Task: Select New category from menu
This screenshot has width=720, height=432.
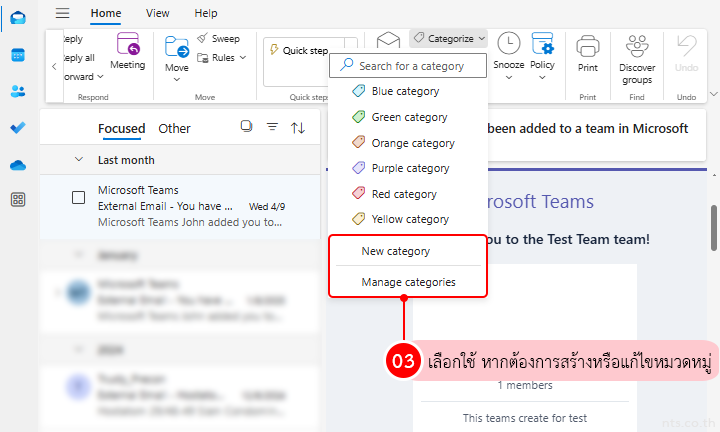Action: [395, 251]
